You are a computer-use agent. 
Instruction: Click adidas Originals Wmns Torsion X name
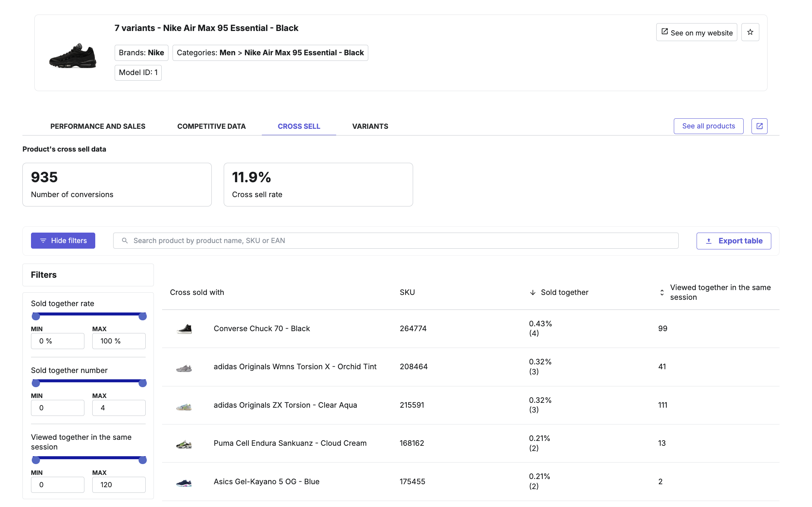click(x=295, y=367)
